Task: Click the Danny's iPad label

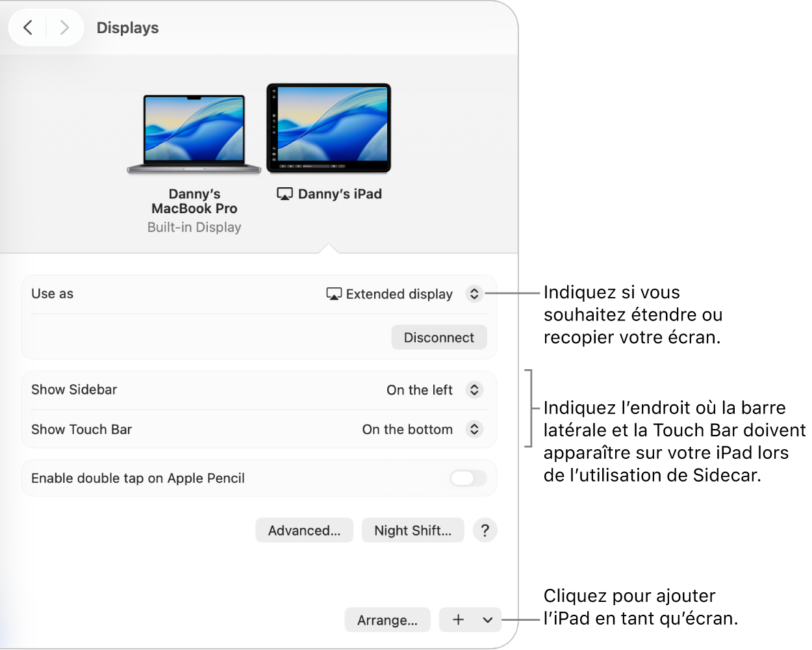Action: (x=339, y=193)
